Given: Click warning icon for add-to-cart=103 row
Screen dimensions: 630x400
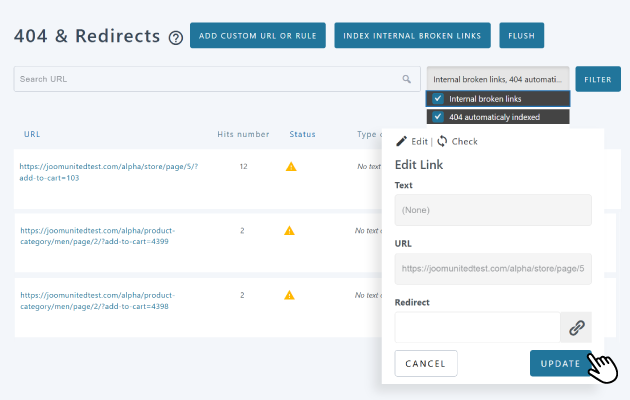Looking at the screenshot, I should pos(291,166).
